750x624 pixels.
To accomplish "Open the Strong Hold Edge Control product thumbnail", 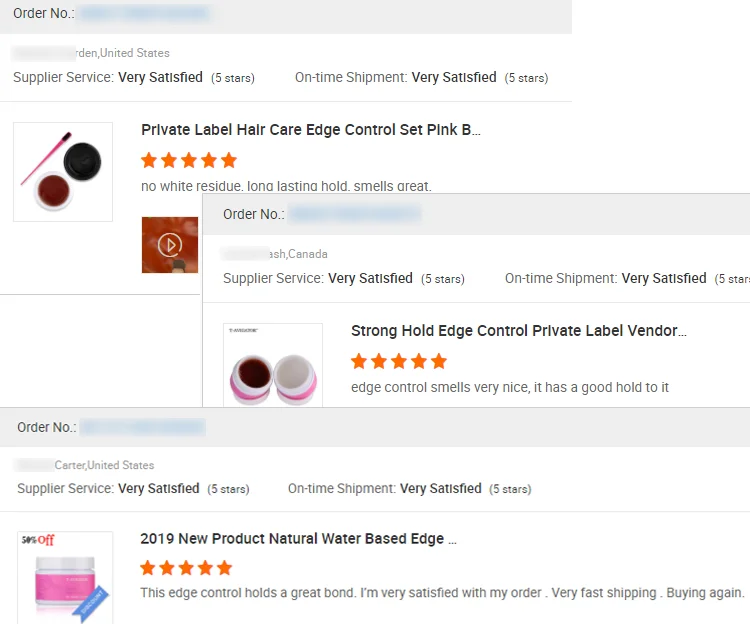I will coord(273,367).
